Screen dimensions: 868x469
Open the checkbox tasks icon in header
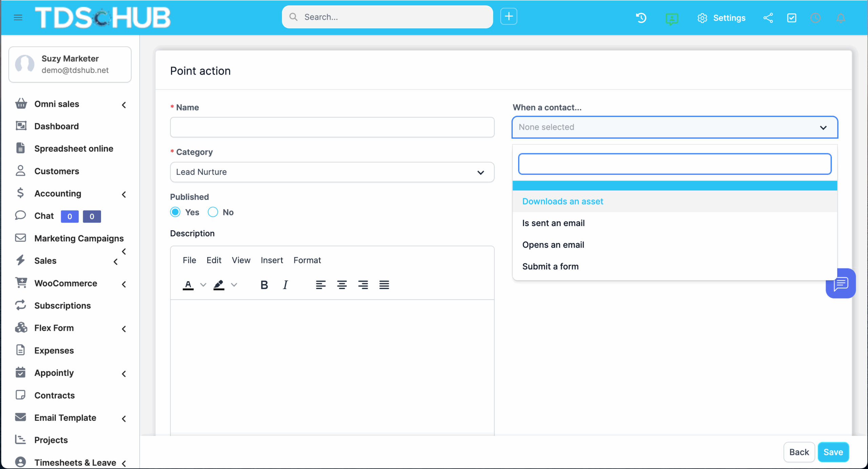click(792, 18)
